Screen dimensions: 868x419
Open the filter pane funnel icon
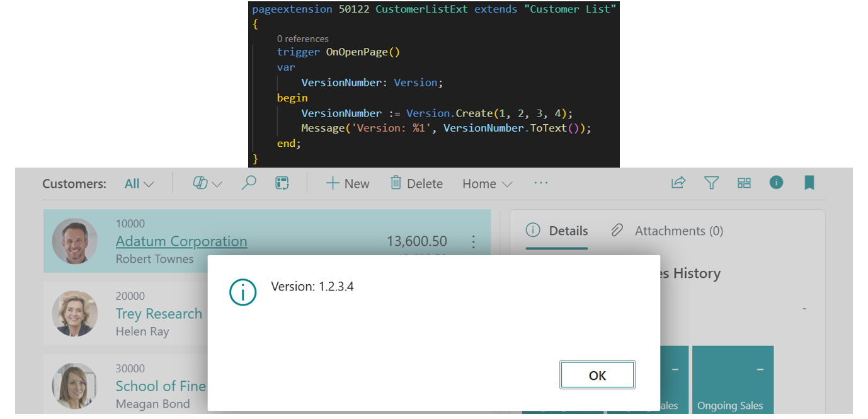click(711, 183)
